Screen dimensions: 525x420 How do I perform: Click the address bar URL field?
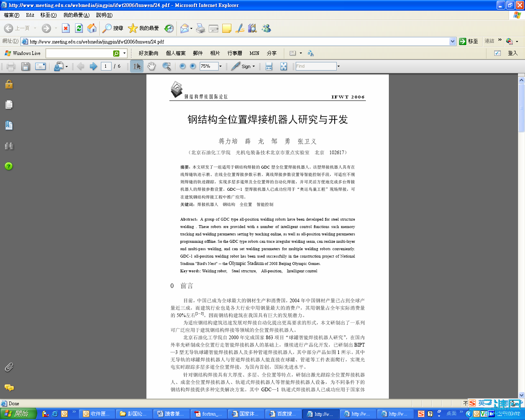pos(238,41)
